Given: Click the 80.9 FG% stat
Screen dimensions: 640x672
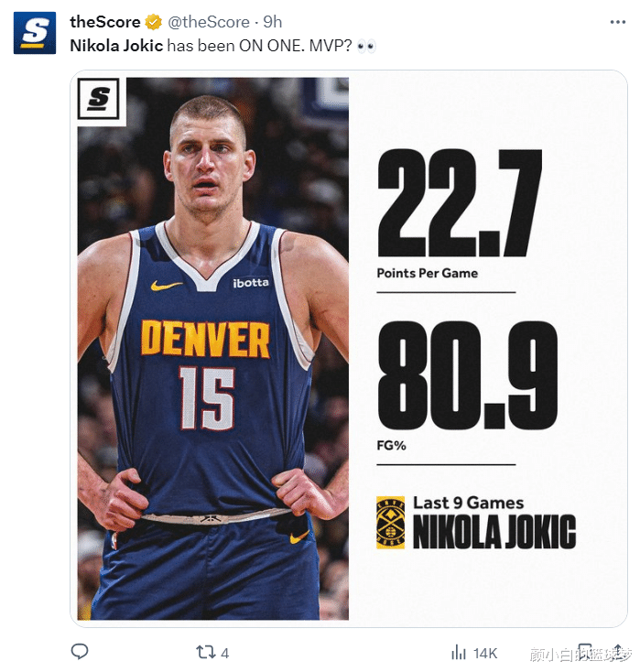Looking at the screenshot, I should pyautogui.click(x=466, y=385).
